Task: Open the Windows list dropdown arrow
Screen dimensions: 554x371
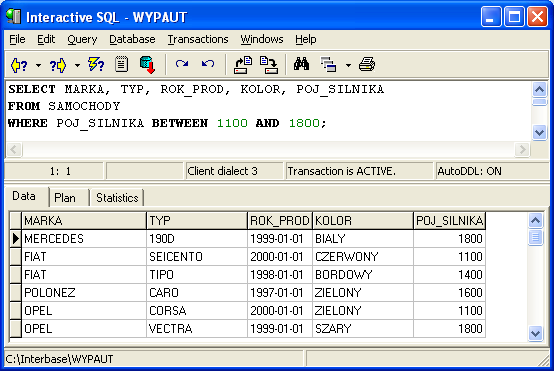Action: 348,65
